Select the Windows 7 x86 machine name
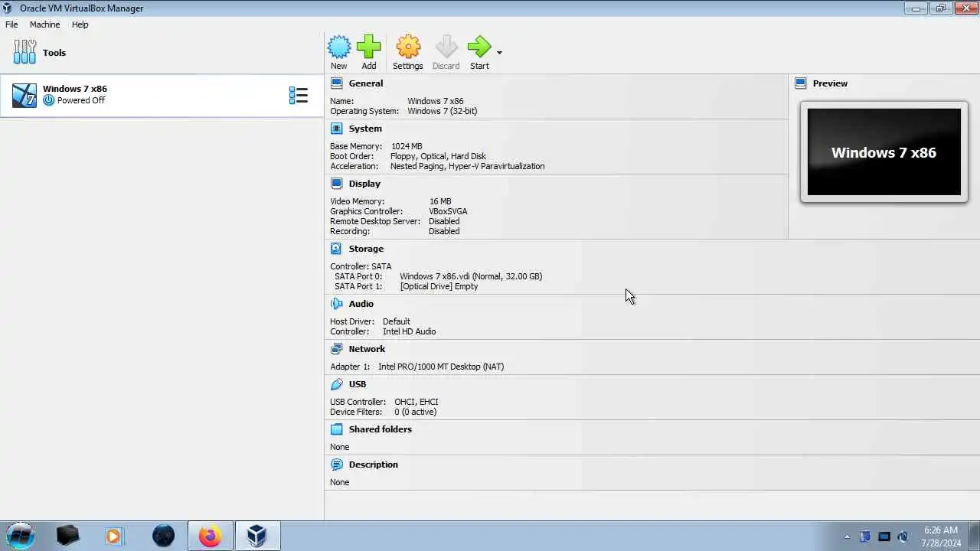This screenshot has width=980, height=551. click(75, 89)
